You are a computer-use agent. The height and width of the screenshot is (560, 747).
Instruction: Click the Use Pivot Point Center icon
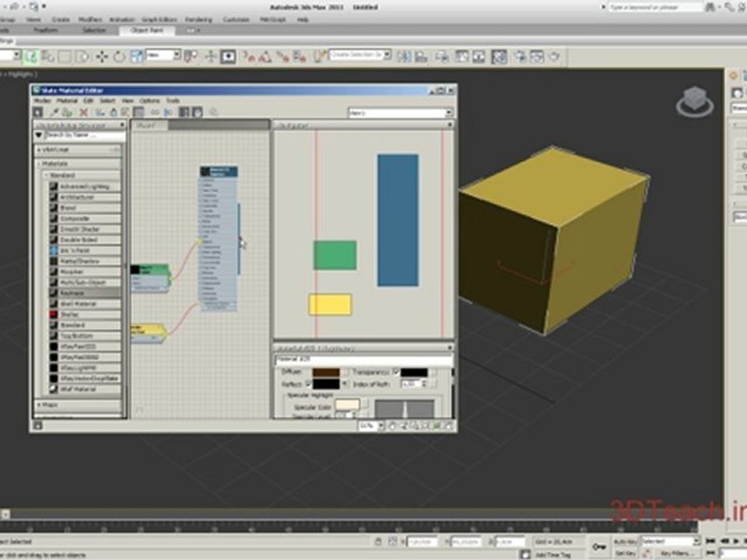pos(191,57)
